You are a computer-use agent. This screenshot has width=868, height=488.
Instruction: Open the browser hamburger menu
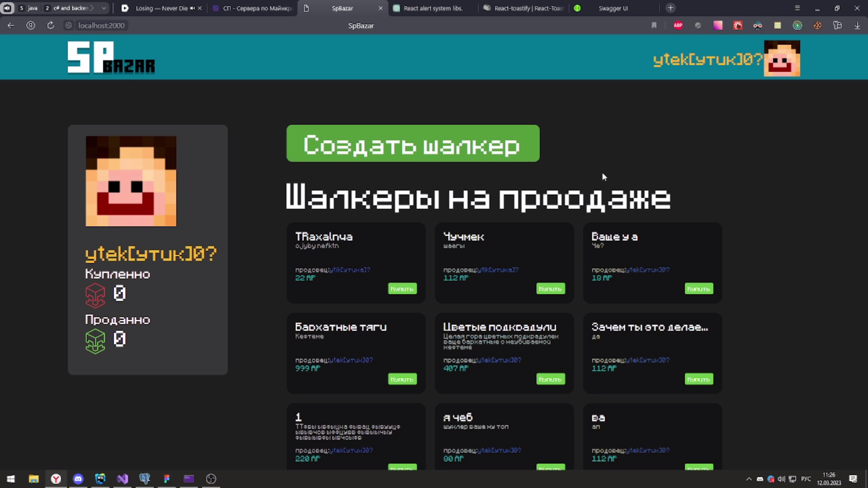[798, 8]
